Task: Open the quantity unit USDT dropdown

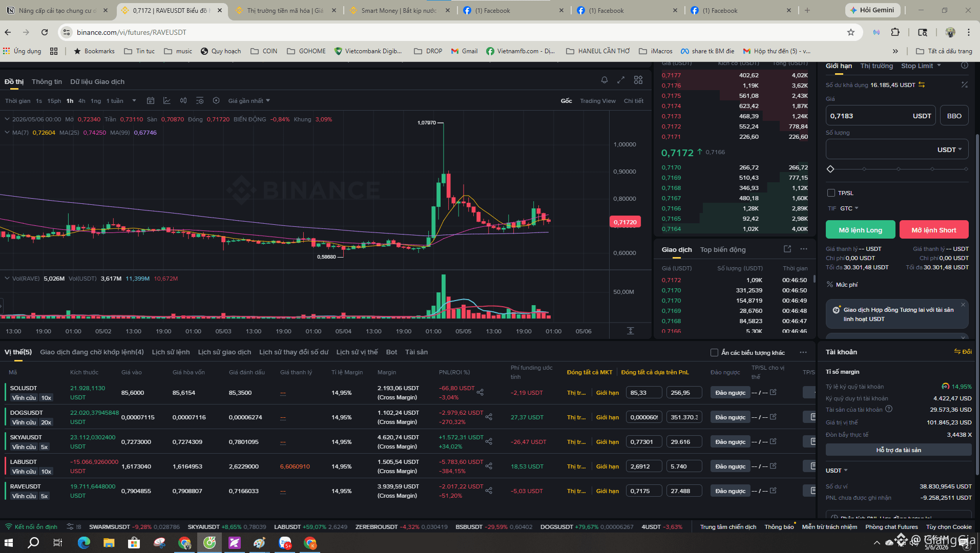Action: point(949,150)
